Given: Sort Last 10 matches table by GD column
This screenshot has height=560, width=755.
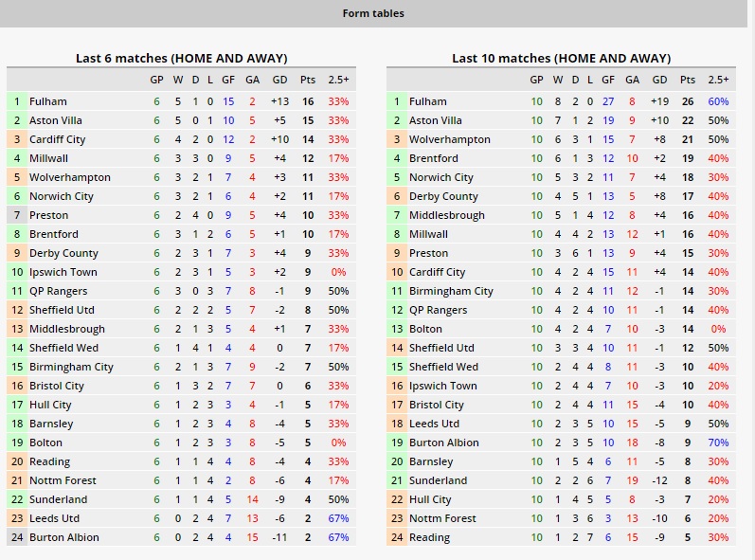Looking at the screenshot, I should (x=659, y=80).
